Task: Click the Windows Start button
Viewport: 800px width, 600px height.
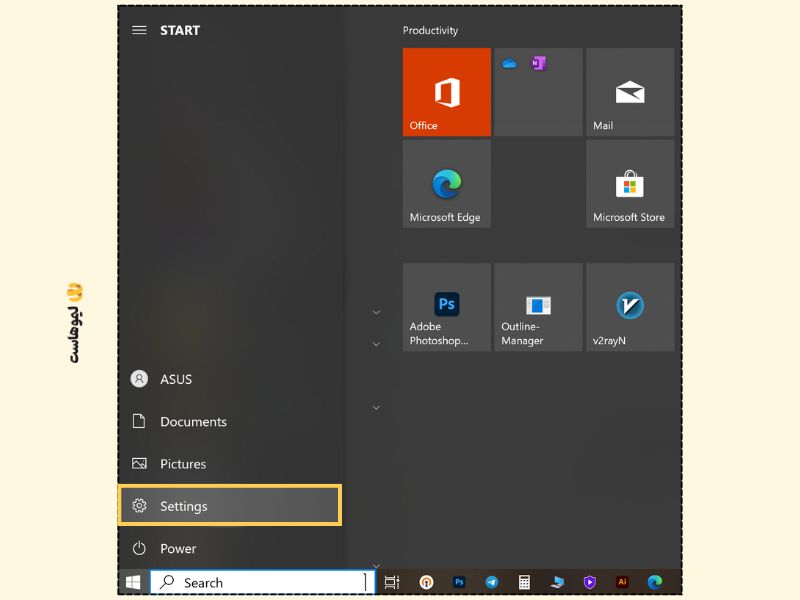Action: click(133, 582)
